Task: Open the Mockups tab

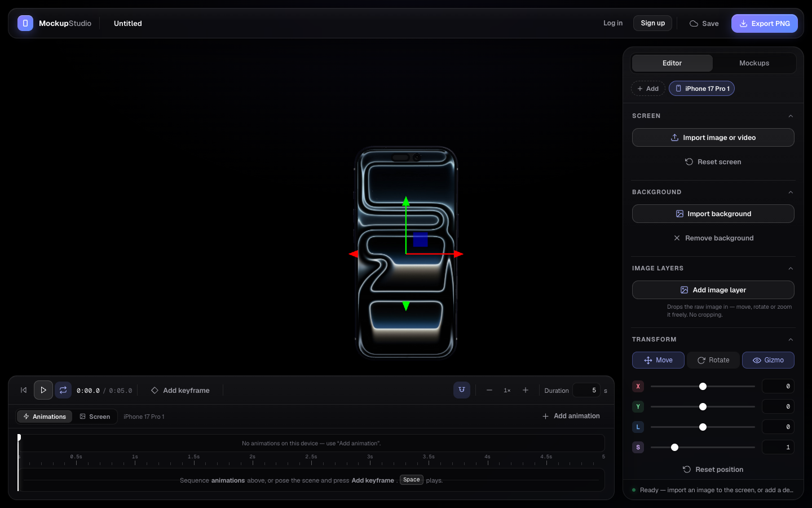Action: pos(754,63)
